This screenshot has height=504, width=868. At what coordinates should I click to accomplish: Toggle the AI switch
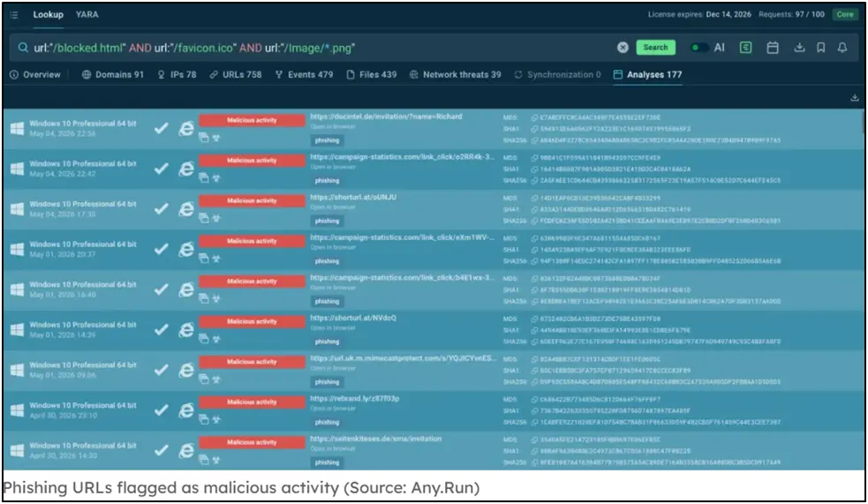699,48
